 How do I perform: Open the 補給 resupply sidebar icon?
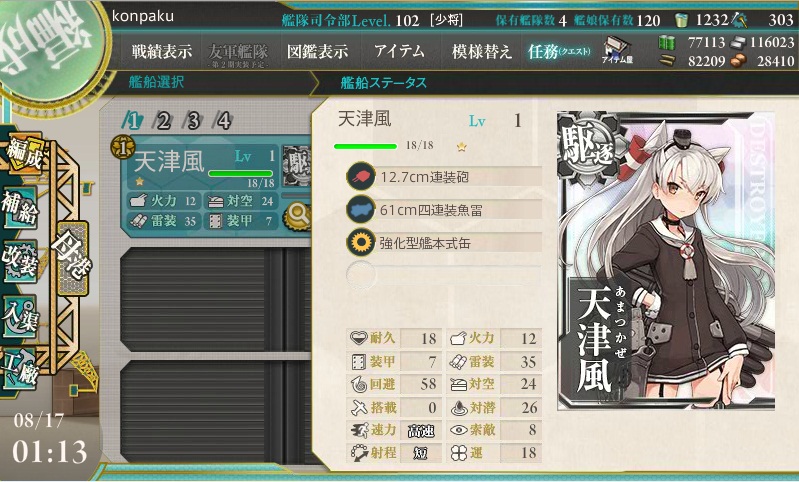pyautogui.click(x=20, y=206)
